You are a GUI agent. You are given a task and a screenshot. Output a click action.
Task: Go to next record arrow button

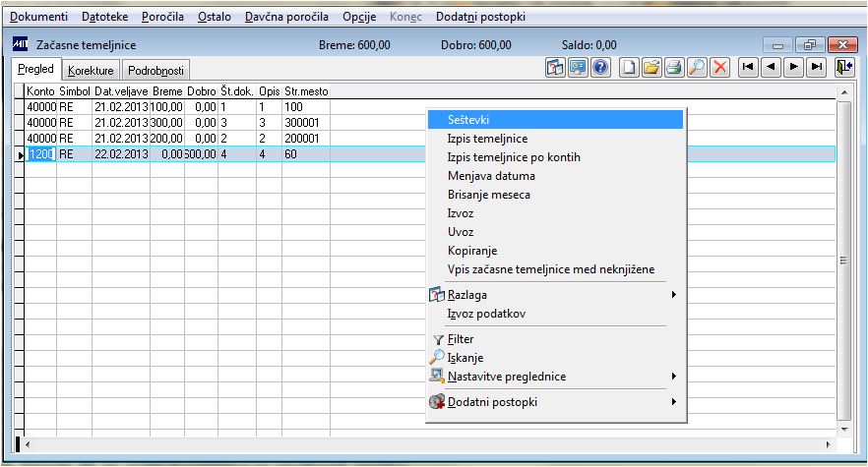click(x=793, y=67)
